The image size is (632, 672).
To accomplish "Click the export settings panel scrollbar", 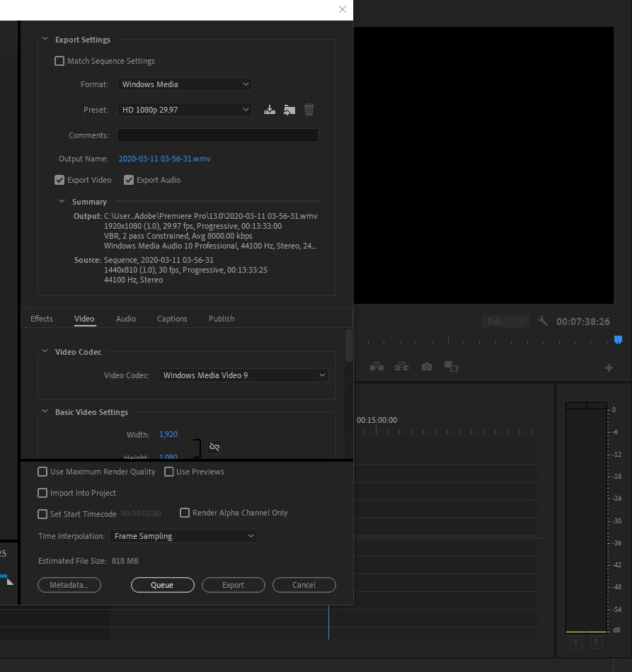I will coord(349,346).
